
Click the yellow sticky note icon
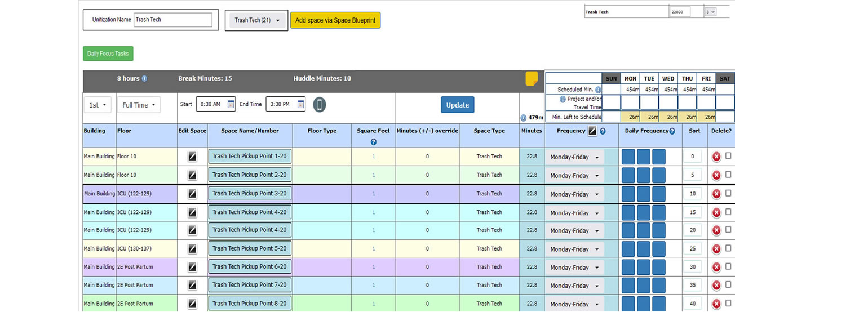point(531,79)
